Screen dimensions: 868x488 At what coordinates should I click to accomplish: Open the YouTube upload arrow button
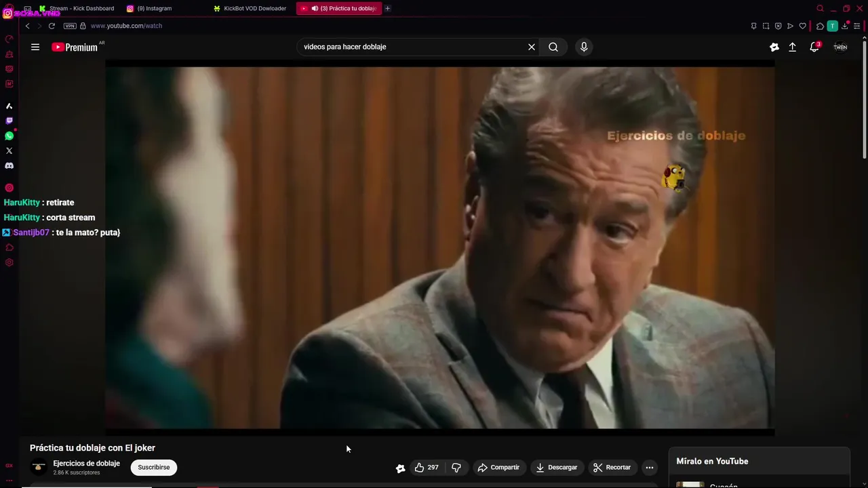tap(792, 47)
